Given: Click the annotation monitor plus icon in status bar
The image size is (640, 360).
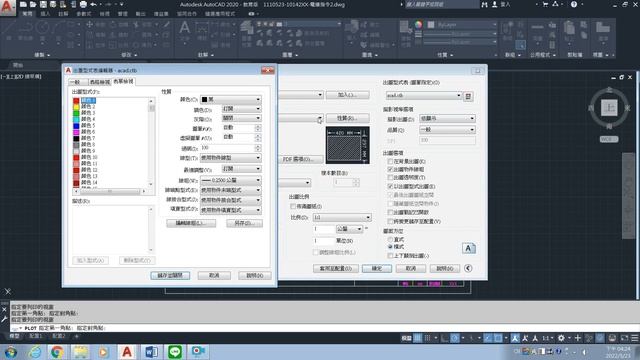Looking at the screenshot, I should (578, 338).
